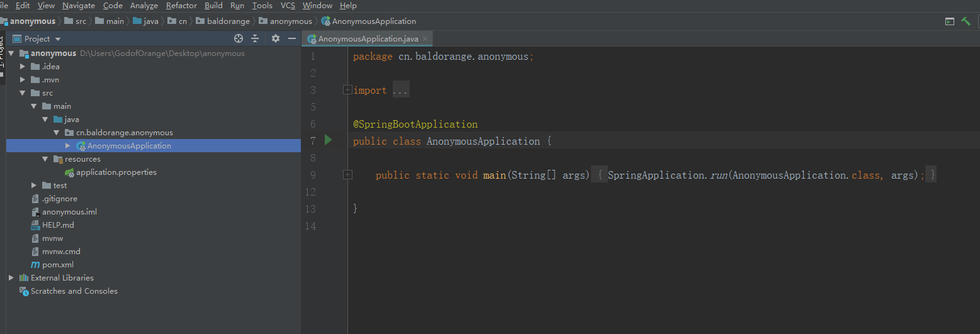Click the External Libraries bars icon
The height and width of the screenshot is (334, 980).
tap(24, 278)
